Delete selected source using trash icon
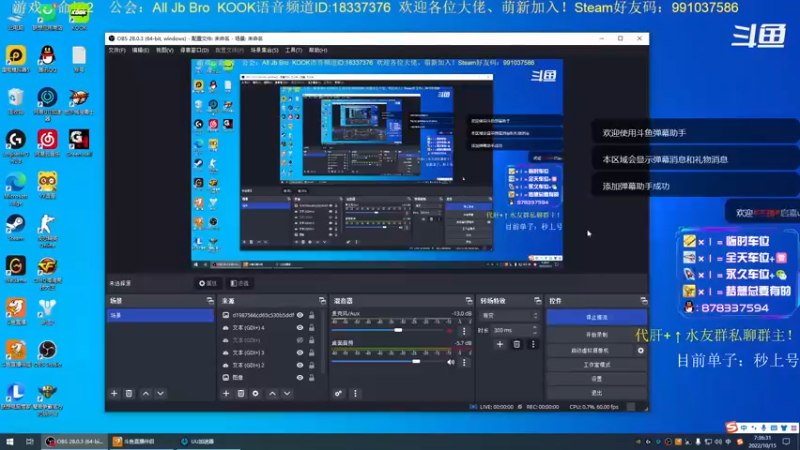 pyautogui.click(x=241, y=393)
